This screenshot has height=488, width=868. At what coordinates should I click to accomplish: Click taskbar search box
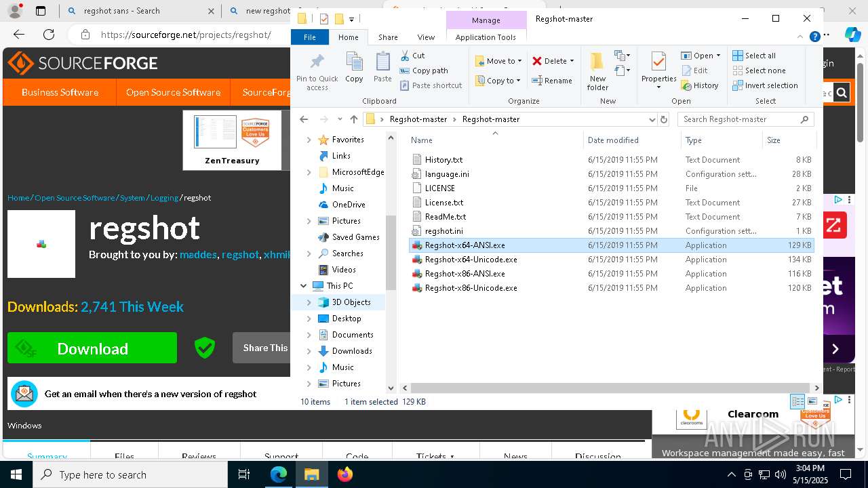pos(130,474)
